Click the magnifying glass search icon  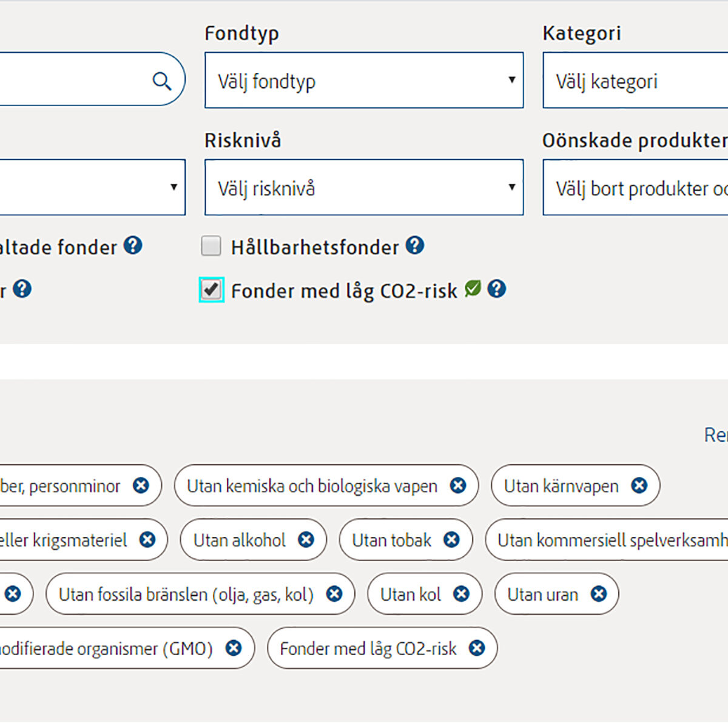tap(162, 81)
